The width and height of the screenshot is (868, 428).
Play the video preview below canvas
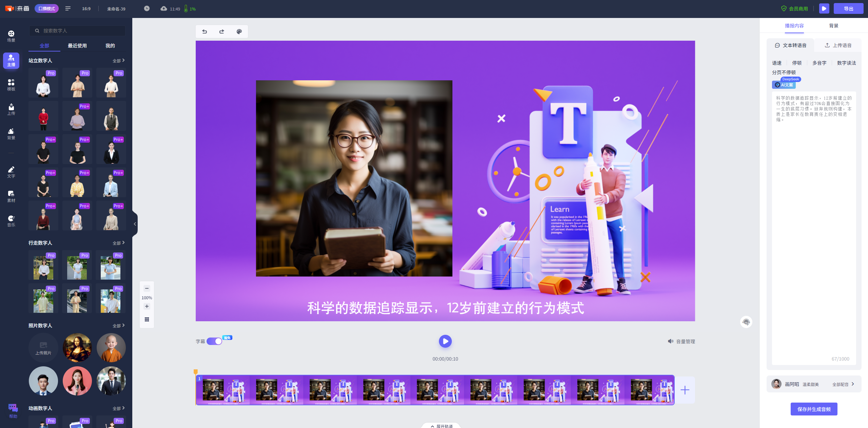coord(445,341)
